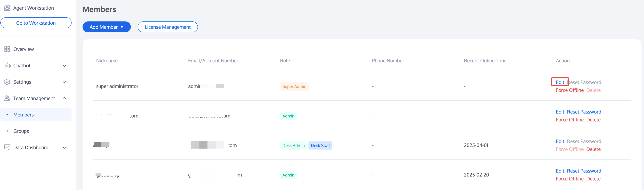Click the Data Dashboard chart icon

click(x=7, y=147)
